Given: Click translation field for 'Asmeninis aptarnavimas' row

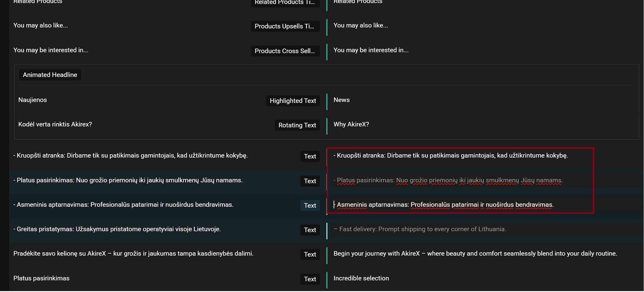Looking at the screenshot, I should coord(445,205).
